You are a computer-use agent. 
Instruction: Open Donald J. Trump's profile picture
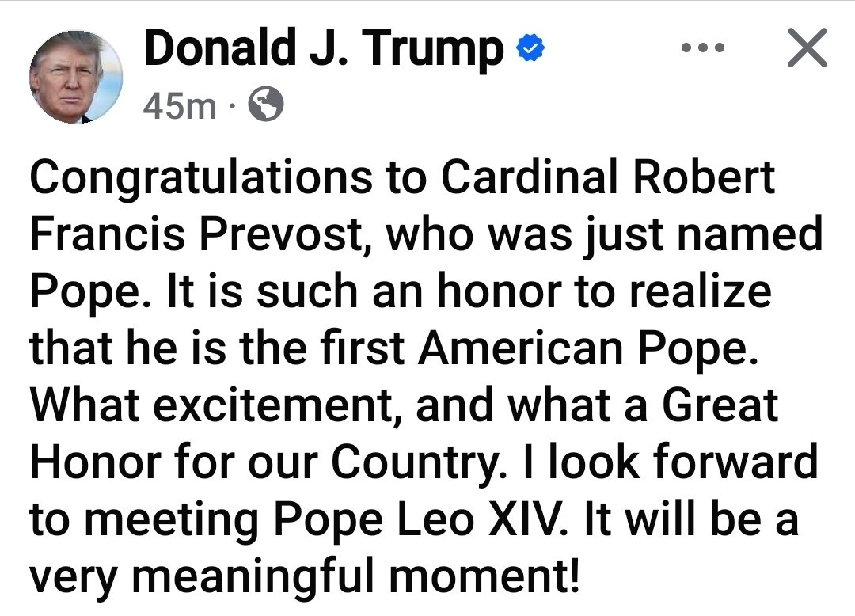click(x=76, y=76)
